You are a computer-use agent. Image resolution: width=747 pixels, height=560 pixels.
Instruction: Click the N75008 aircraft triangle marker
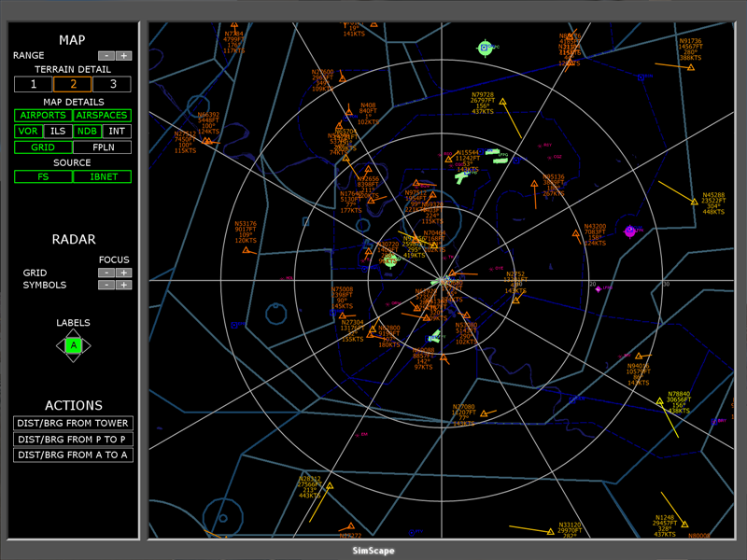click(x=342, y=315)
